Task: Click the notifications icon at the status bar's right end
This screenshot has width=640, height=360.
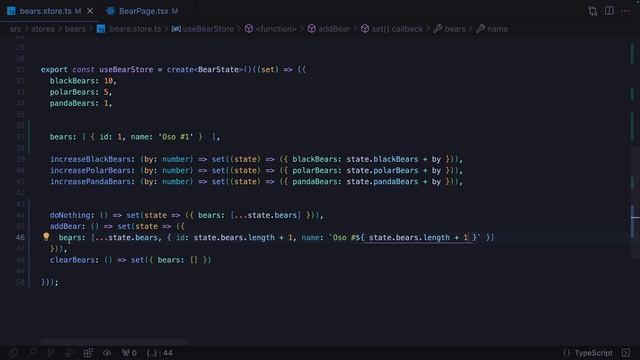Action: tap(626, 353)
